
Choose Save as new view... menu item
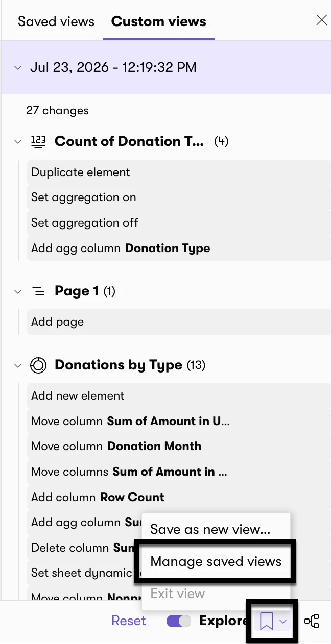click(216, 529)
